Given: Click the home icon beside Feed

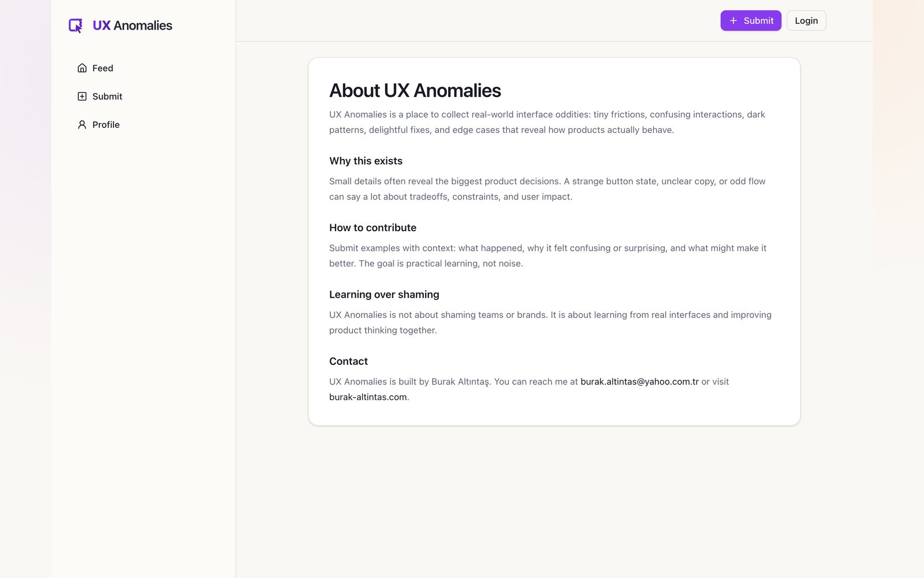Looking at the screenshot, I should pos(82,68).
